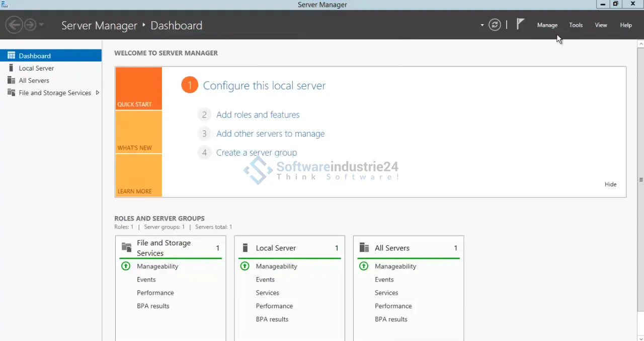
Task: Click the vertical scrollbar on the right
Action: (x=640, y=180)
